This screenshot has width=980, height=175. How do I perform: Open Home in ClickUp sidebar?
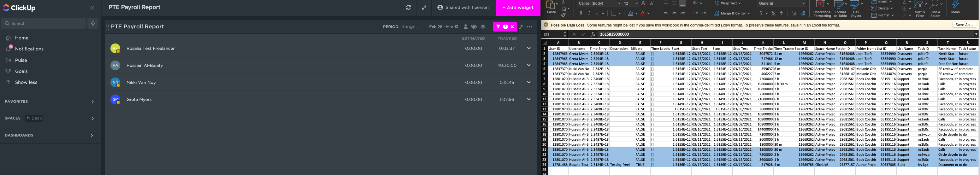pyautogui.click(x=22, y=38)
